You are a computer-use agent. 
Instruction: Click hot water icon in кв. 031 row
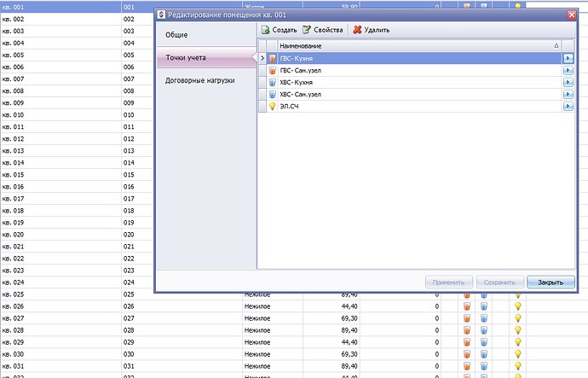467,366
